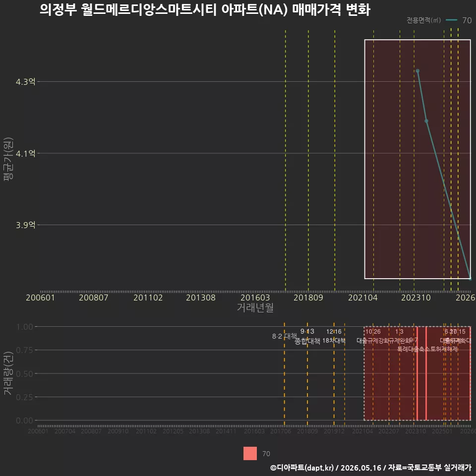The height and width of the screenshot is (476, 476).
Task: Click the 1·3 policy annotation label
Action: tap(399, 332)
